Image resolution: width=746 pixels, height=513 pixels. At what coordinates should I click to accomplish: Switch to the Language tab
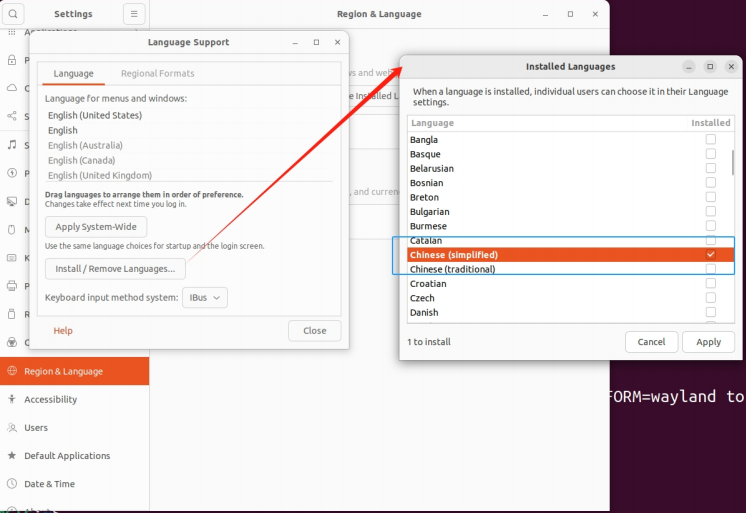tap(73, 73)
